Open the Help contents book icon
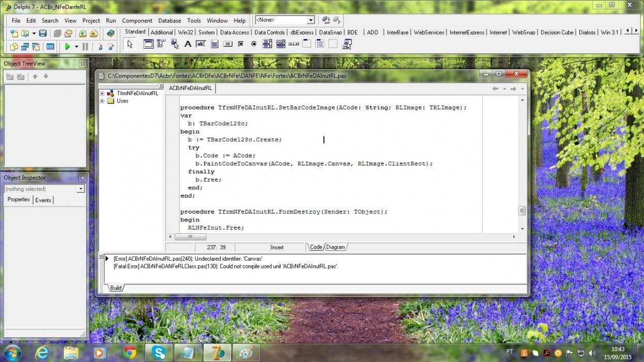This screenshot has height=362, width=644. [x=111, y=33]
